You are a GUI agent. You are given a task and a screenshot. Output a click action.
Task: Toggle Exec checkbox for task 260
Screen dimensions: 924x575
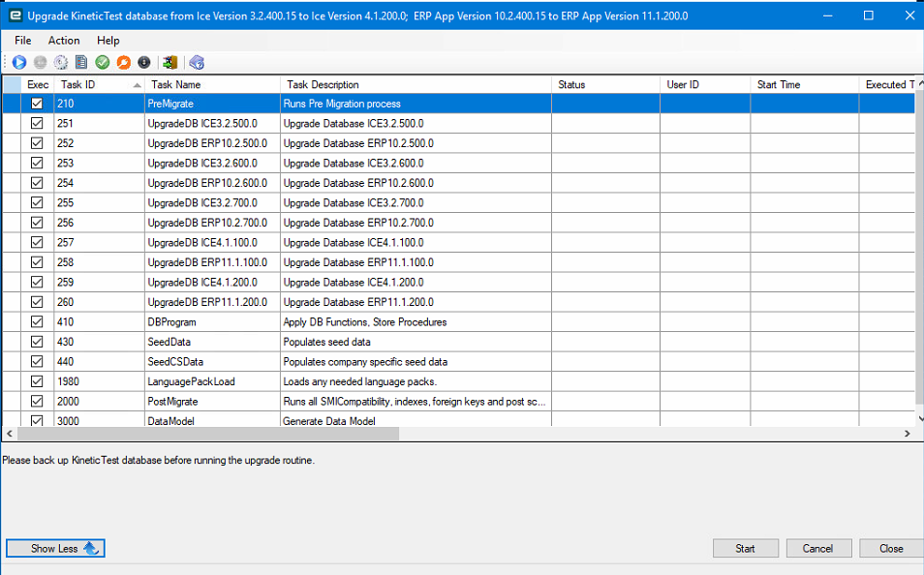click(x=37, y=302)
